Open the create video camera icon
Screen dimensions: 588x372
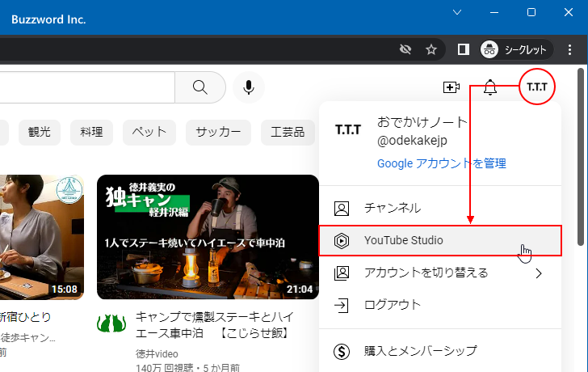[451, 87]
